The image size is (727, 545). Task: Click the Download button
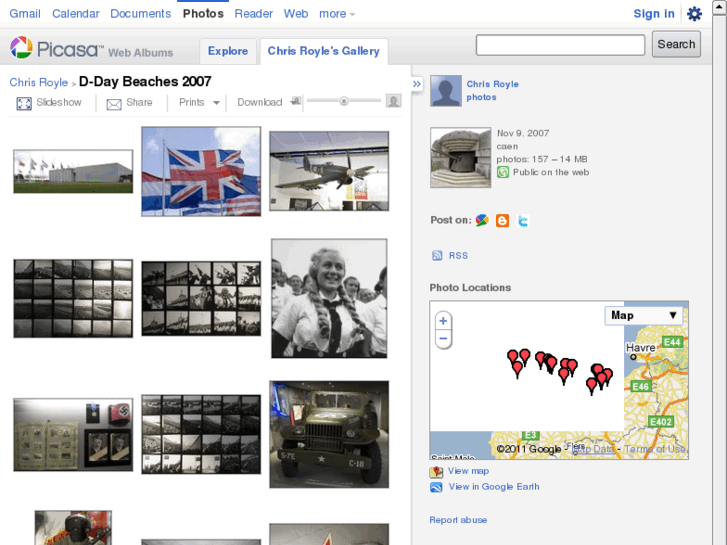pos(260,103)
